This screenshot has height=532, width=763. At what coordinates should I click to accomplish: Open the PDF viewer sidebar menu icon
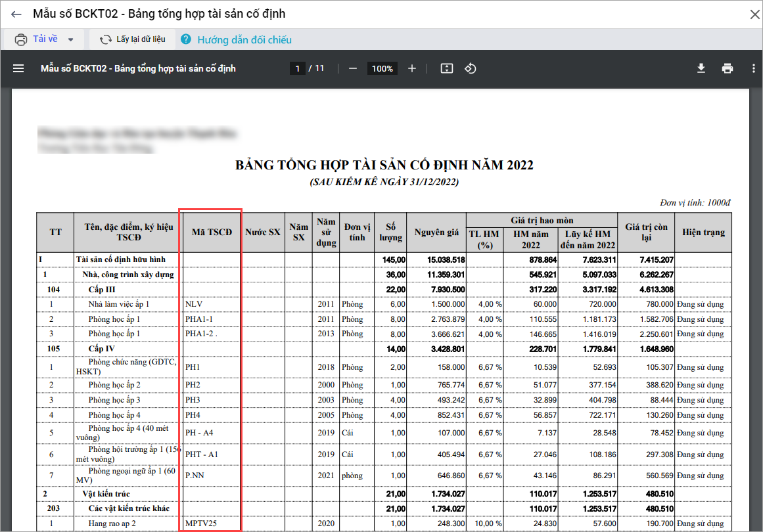pyautogui.click(x=18, y=68)
